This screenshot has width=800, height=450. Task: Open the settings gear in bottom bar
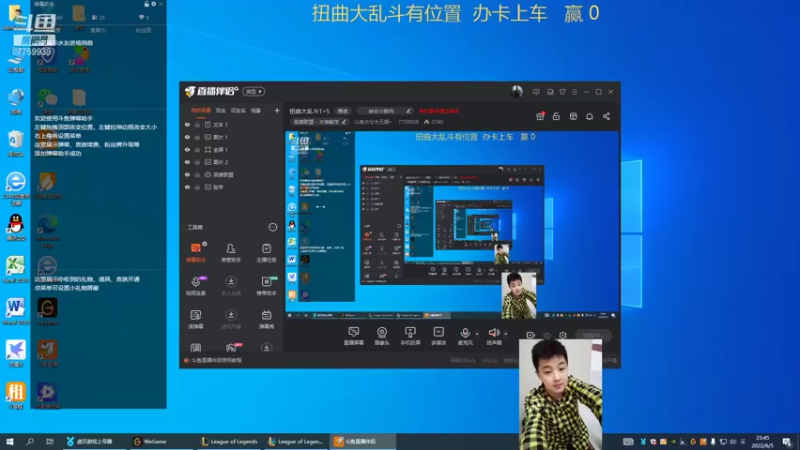coord(563,335)
